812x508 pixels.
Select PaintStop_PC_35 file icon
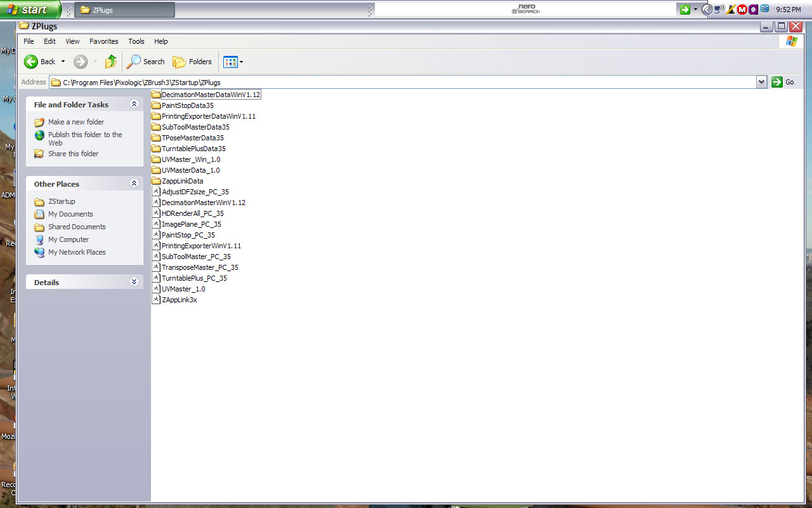point(156,235)
